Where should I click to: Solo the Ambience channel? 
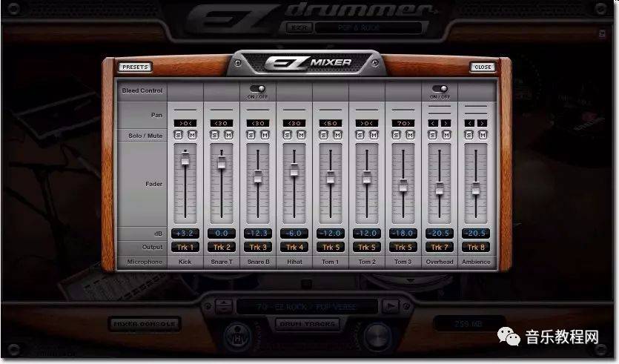[469, 136]
